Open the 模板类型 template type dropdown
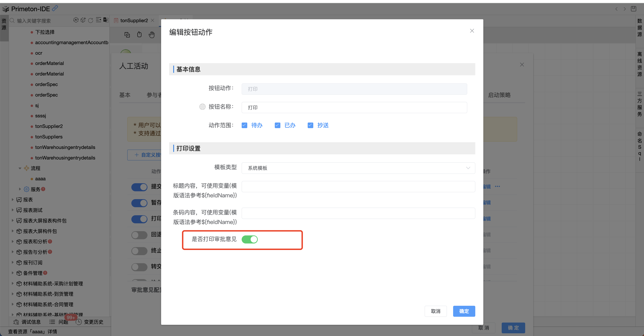The height and width of the screenshot is (336, 644). (x=358, y=168)
